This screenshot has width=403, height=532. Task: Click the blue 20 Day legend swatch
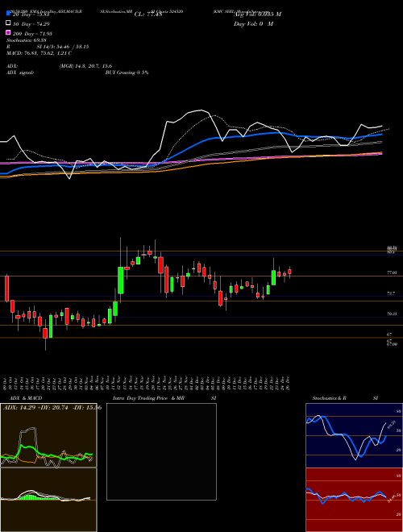pyautogui.click(x=8, y=14)
